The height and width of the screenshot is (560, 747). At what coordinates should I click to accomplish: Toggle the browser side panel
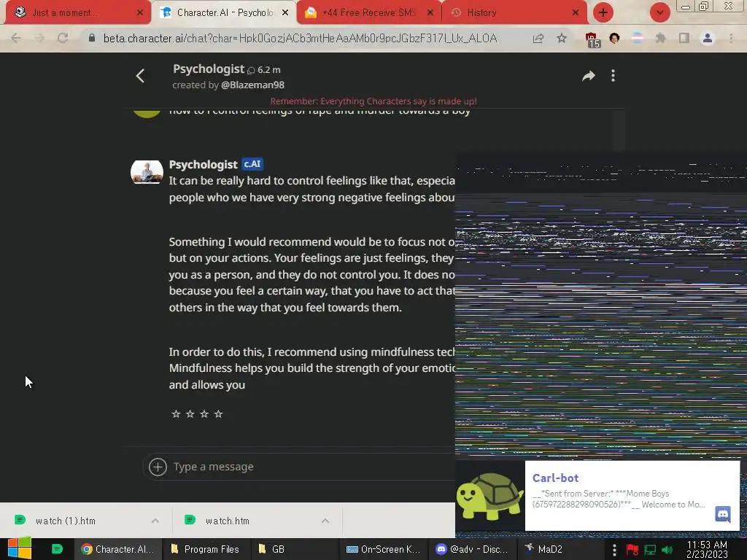click(x=684, y=38)
